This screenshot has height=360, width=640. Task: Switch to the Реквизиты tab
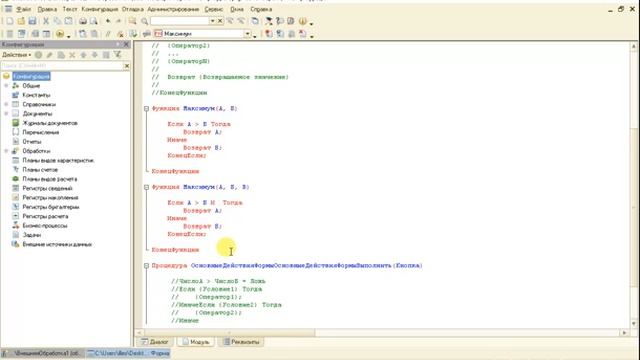241,342
